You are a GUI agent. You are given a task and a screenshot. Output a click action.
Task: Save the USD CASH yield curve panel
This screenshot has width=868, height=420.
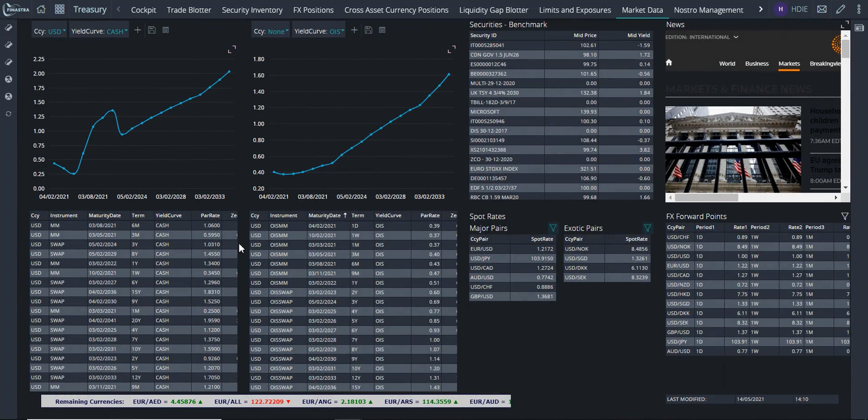[152, 30]
